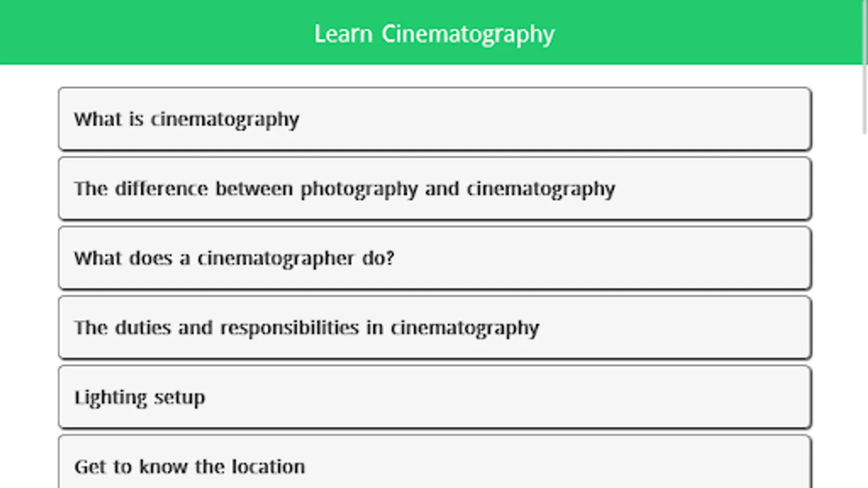Click the Learn Cinematography title bar
The height and width of the screenshot is (488, 868).
tap(434, 33)
